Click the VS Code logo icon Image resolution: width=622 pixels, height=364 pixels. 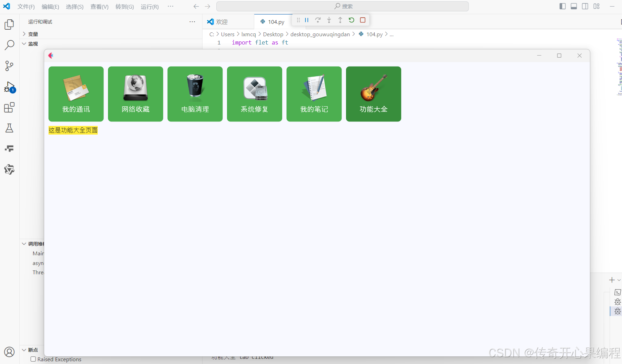[7, 6]
